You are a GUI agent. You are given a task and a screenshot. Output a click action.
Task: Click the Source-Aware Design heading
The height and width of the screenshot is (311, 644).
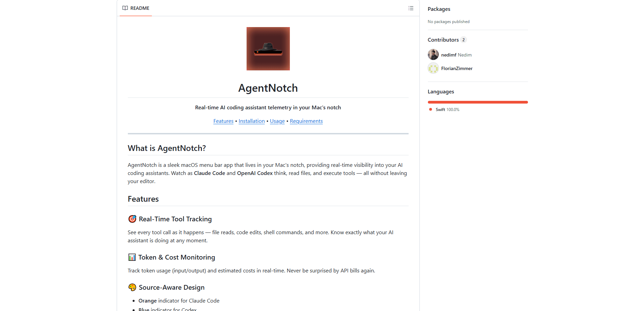[172, 287]
